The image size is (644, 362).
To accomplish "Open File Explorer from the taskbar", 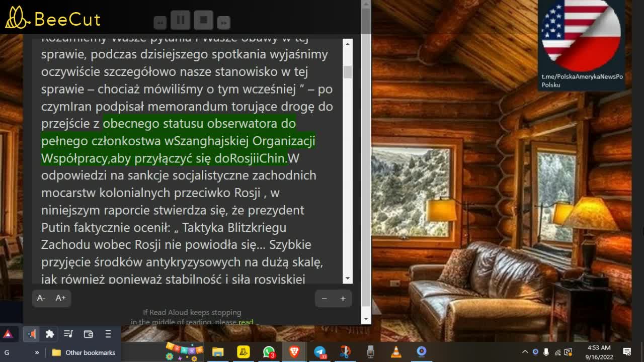I will pyautogui.click(x=218, y=352).
